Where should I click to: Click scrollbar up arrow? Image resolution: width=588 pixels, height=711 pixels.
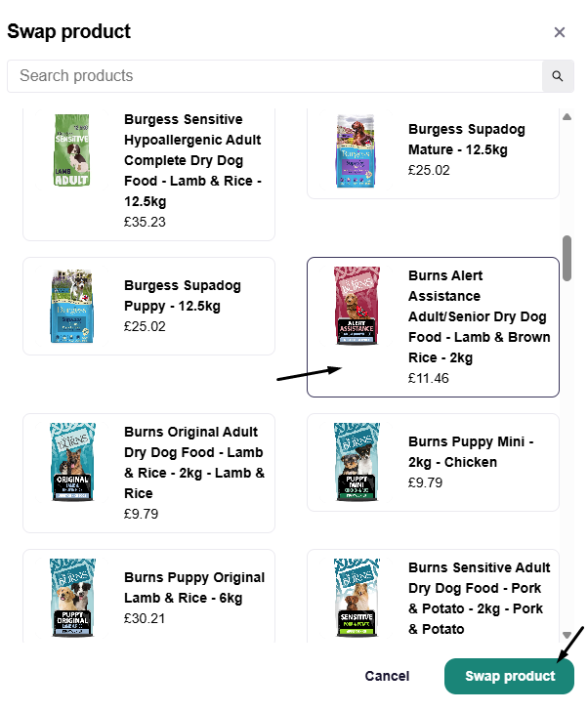tap(567, 117)
